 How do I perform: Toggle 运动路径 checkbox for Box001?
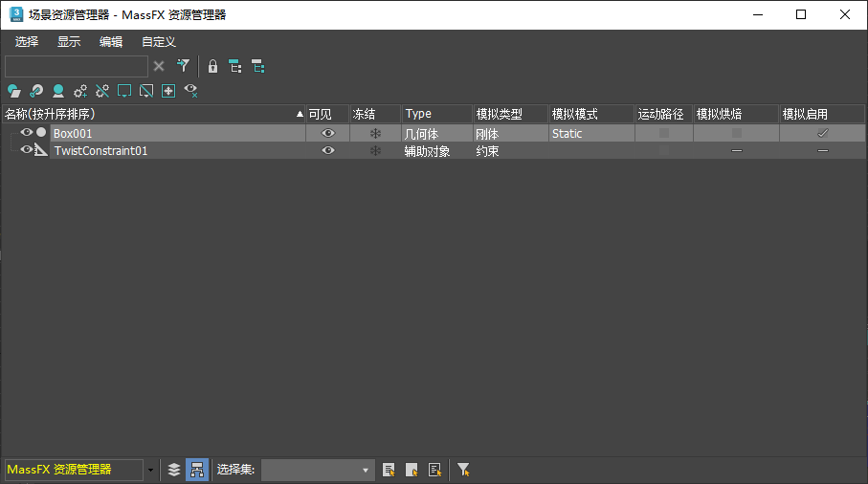[664, 133]
